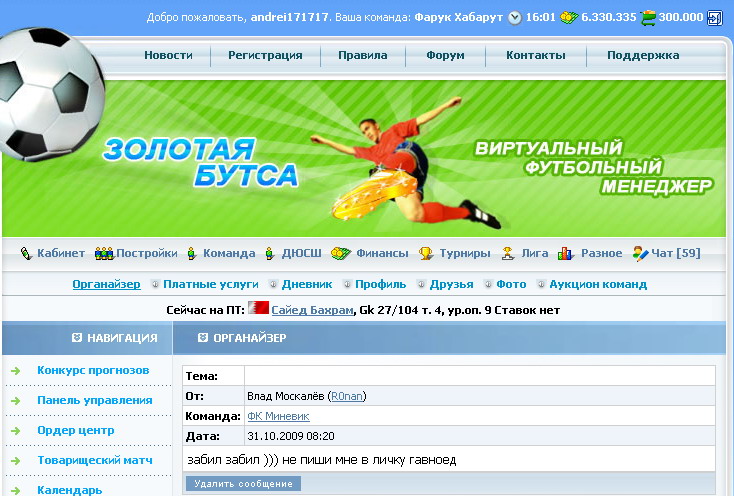Click the Финансы cash icon
Viewport: 734px width, 496px height.
(340, 254)
